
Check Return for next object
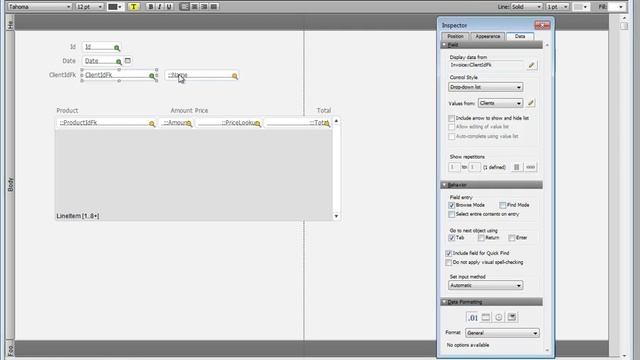(481, 238)
